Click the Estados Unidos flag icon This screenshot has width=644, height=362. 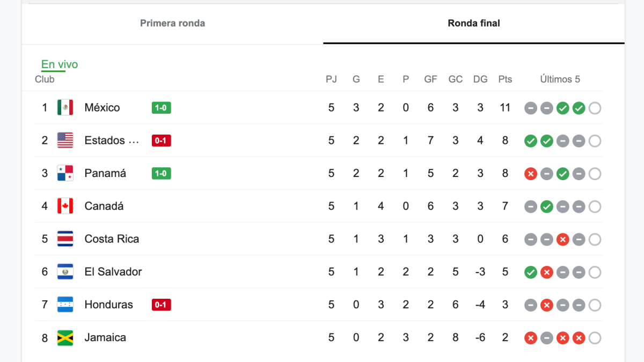tap(65, 141)
